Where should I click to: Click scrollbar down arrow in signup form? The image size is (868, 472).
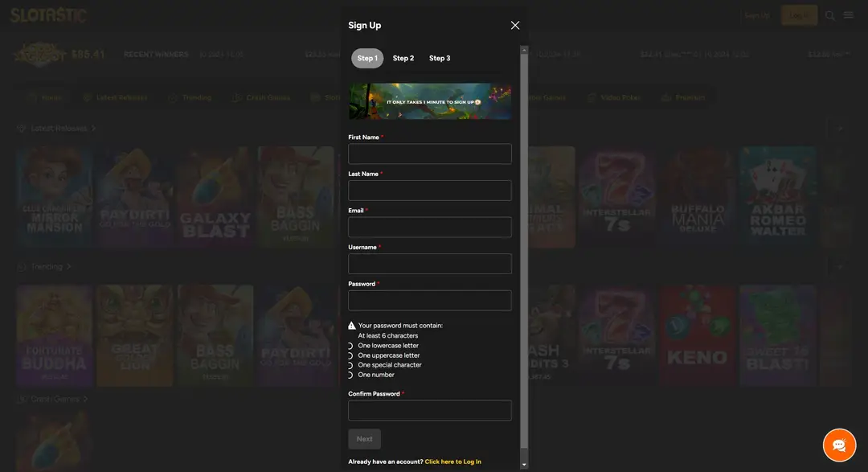524,464
